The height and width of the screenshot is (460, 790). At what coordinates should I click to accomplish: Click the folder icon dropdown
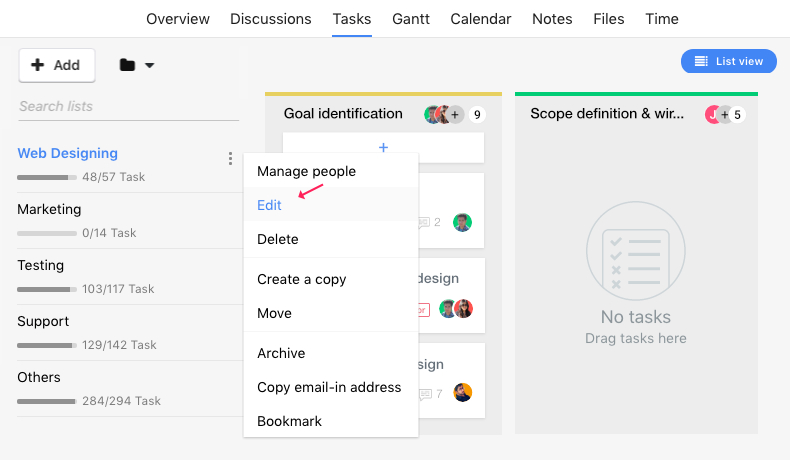coord(137,65)
